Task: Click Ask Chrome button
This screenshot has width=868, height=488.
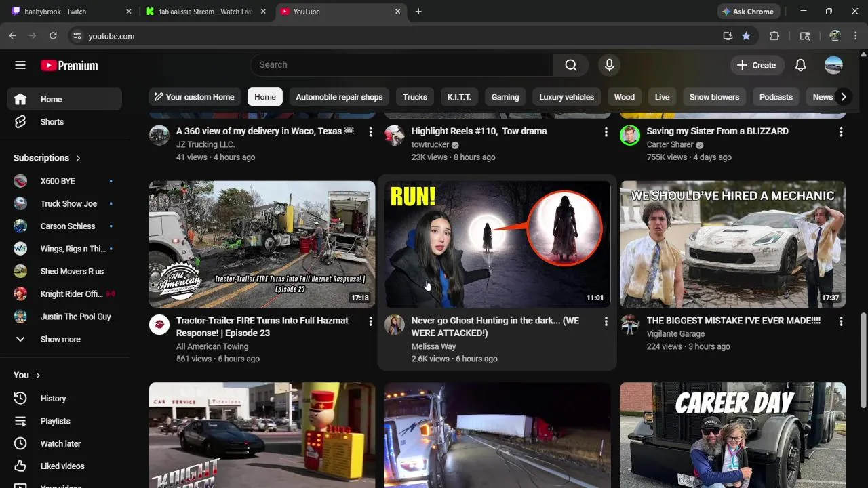Action: [749, 12]
